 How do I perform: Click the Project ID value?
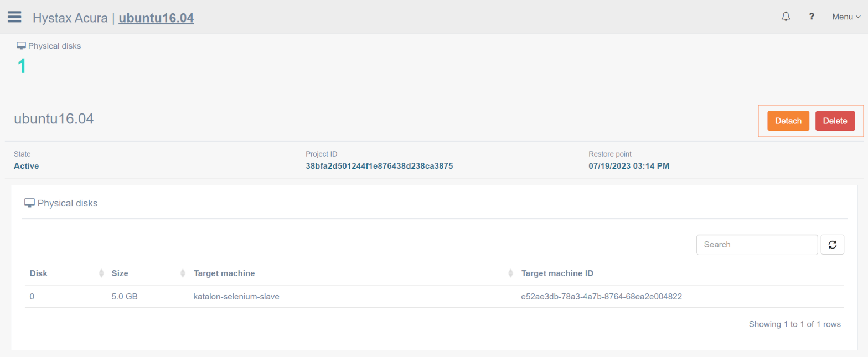point(379,166)
